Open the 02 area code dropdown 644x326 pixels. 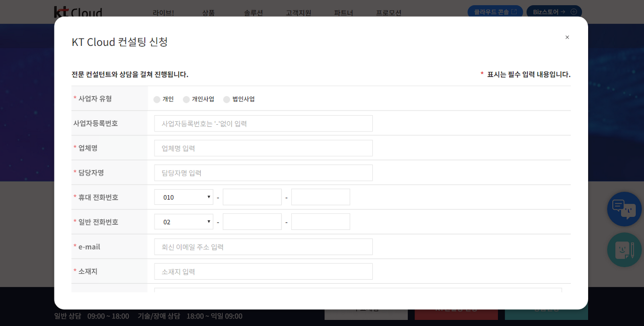tap(184, 221)
